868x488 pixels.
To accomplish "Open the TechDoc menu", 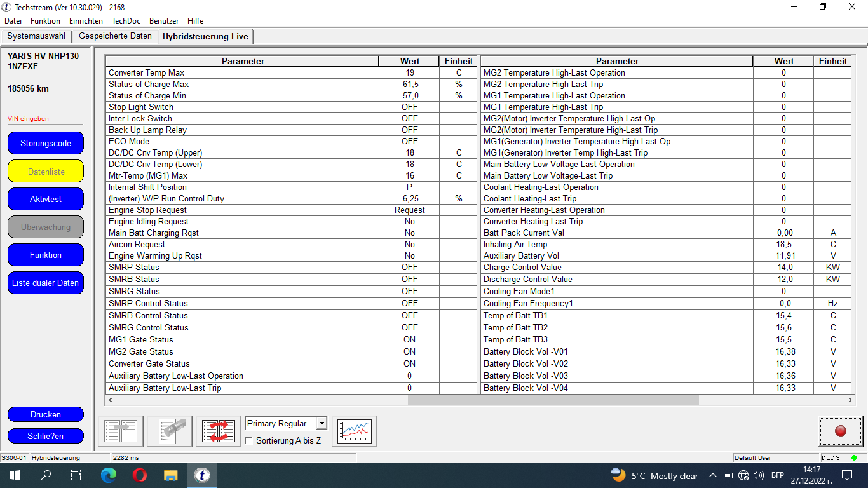I will coord(126,21).
